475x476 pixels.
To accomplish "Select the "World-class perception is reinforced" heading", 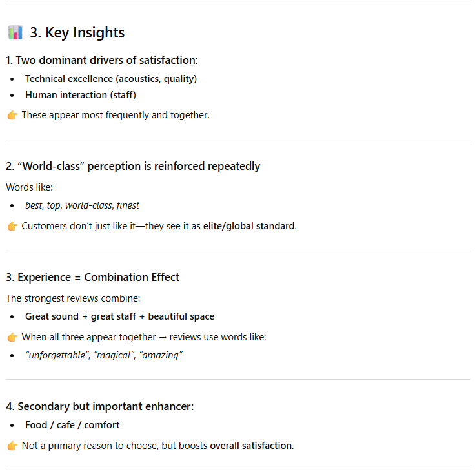I will point(133,166).
